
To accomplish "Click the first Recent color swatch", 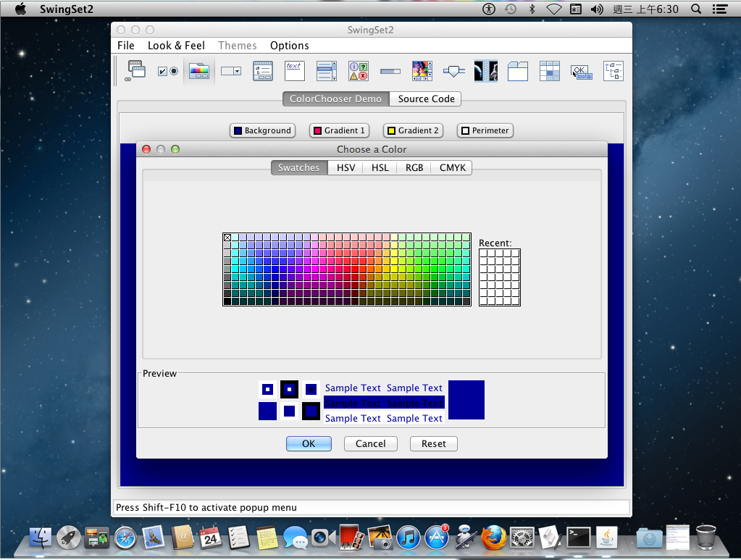I will click(x=484, y=254).
